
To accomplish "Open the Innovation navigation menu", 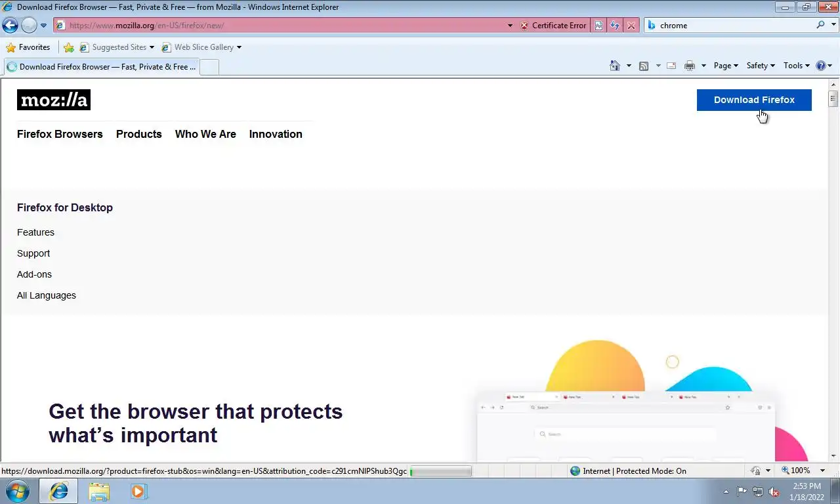I will pos(276,134).
